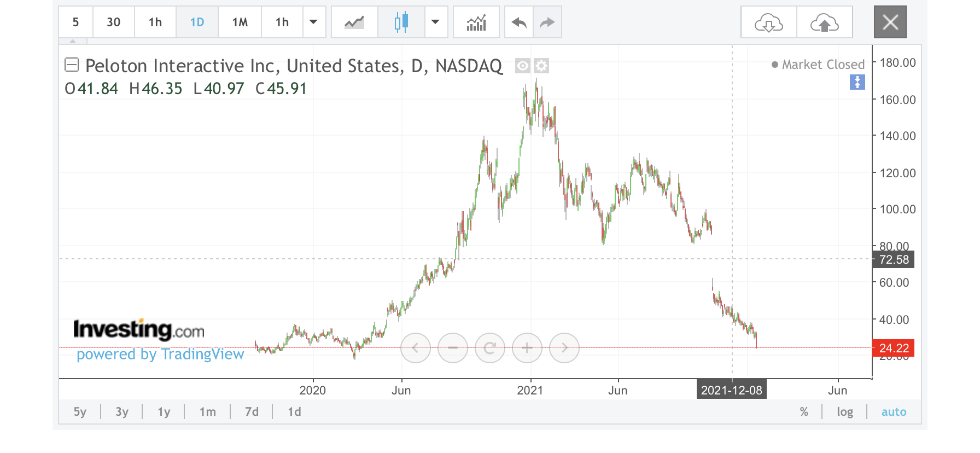Click the 24.22 last price label
Screen dimensions: 980x453
pos(894,348)
